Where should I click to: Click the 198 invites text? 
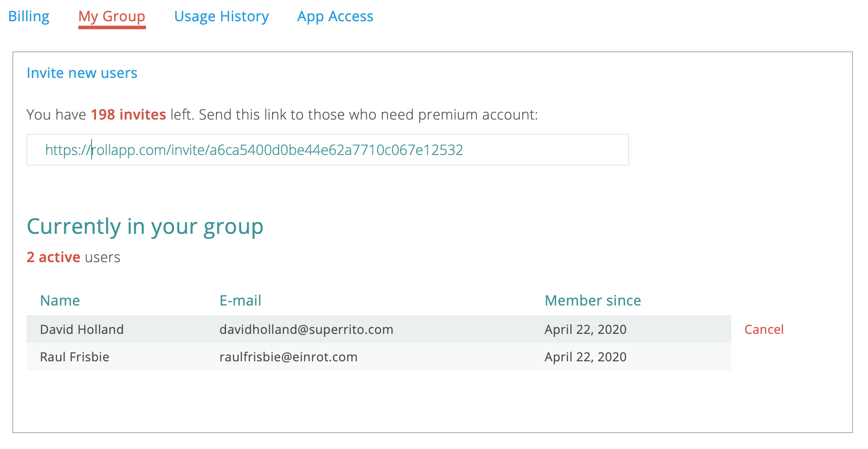click(x=128, y=115)
